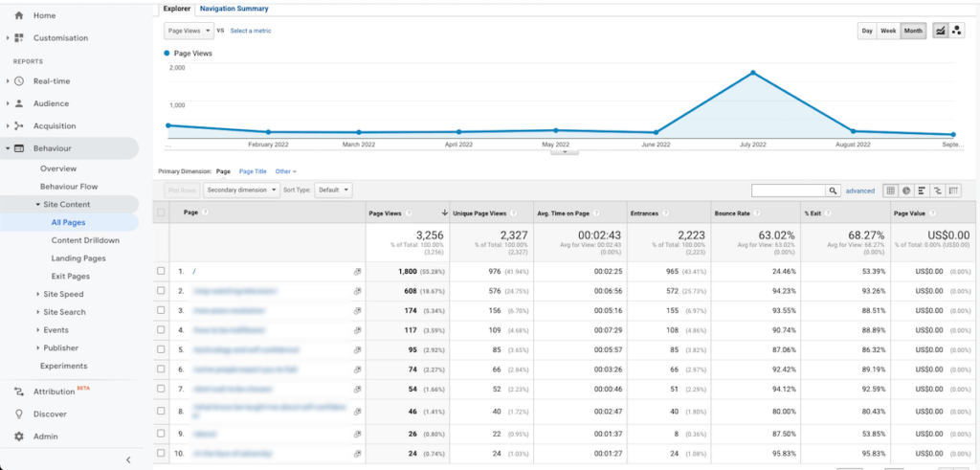Select the pivot view icon
Image resolution: width=980 pixels, height=470 pixels.
click(x=953, y=190)
